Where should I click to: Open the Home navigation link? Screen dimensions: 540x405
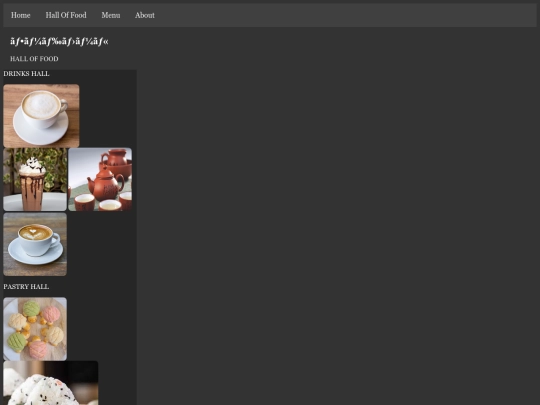click(x=21, y=15)
